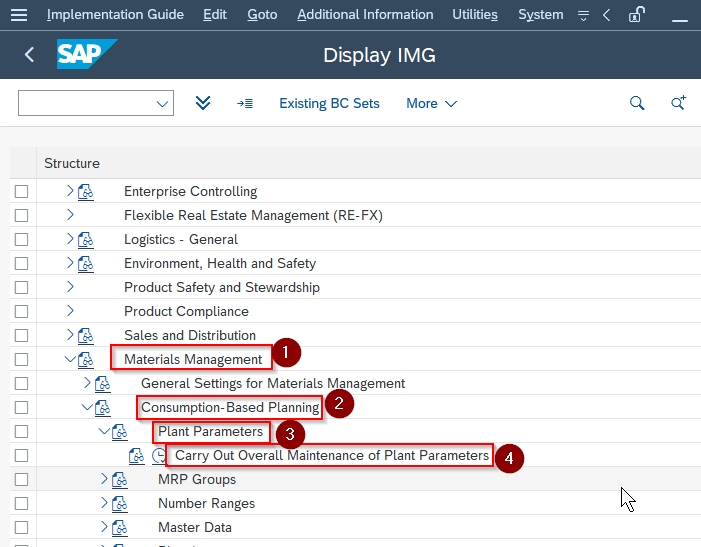
Task: Tick the checkbox for MRP Groups
Action: (21, 480)
